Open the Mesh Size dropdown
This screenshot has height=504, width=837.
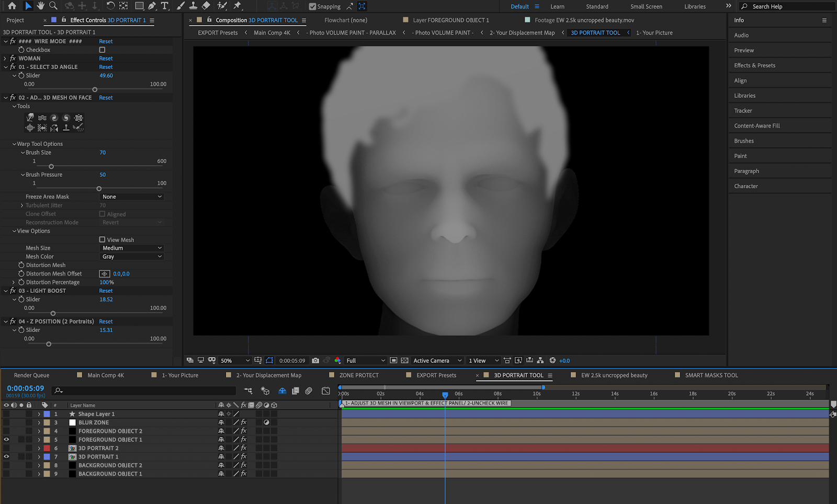[x=131, y=248]
